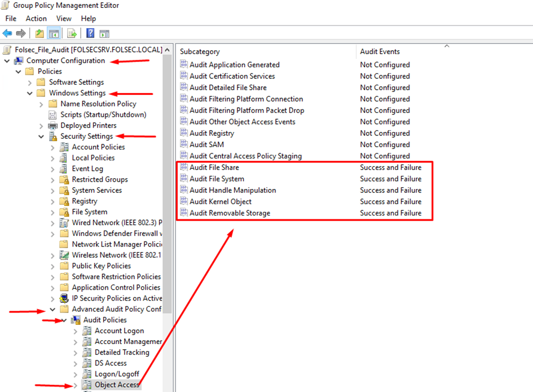Viewport: 533px width, 392px height.
Task: Collapse the Computer Configuration node
Action: click(x=7, y=61)
